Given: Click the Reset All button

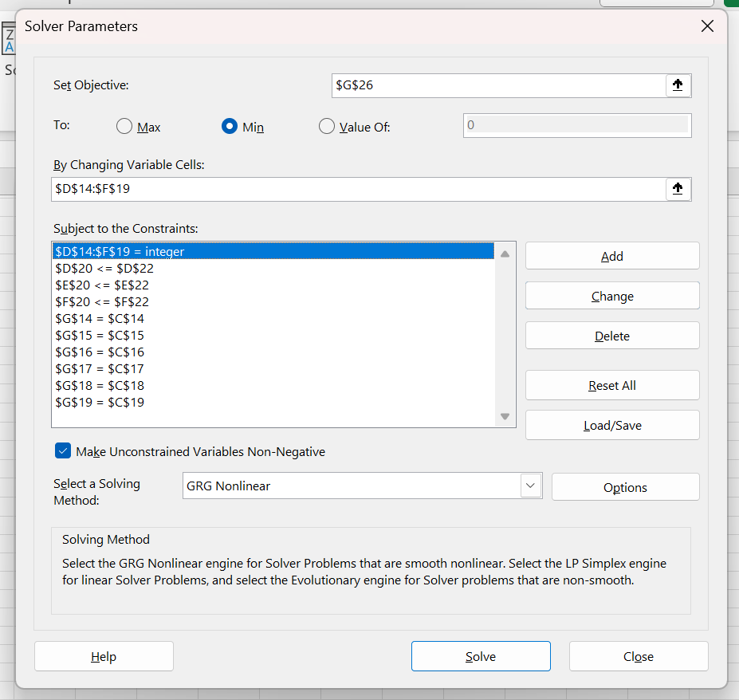Looking at the screenshot, I should (x=612, y=385).
